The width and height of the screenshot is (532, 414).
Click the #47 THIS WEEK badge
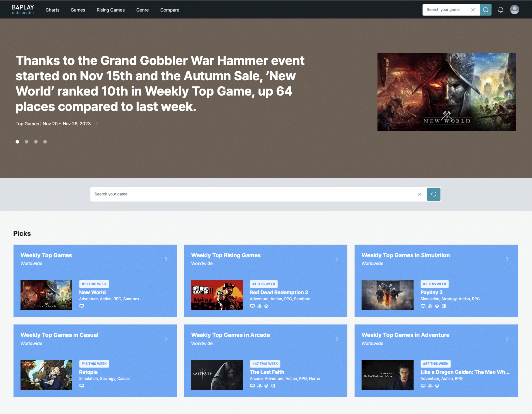coord(265,364)
